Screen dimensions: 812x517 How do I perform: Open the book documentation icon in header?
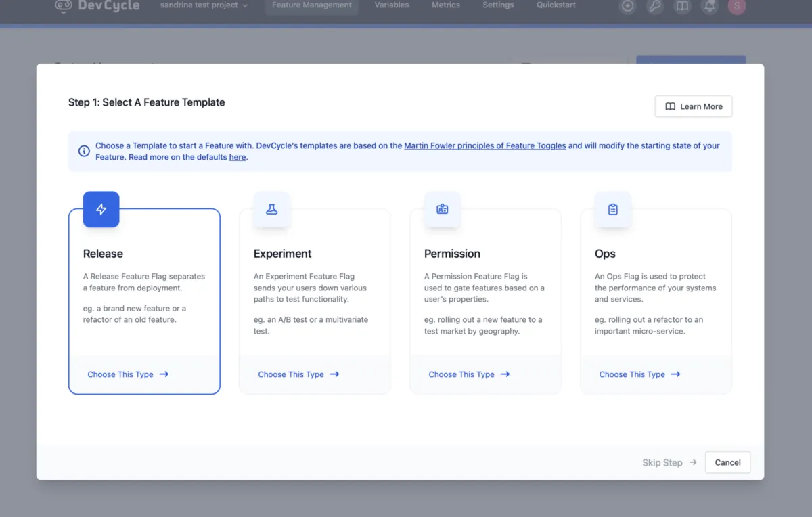coord(682,6)
